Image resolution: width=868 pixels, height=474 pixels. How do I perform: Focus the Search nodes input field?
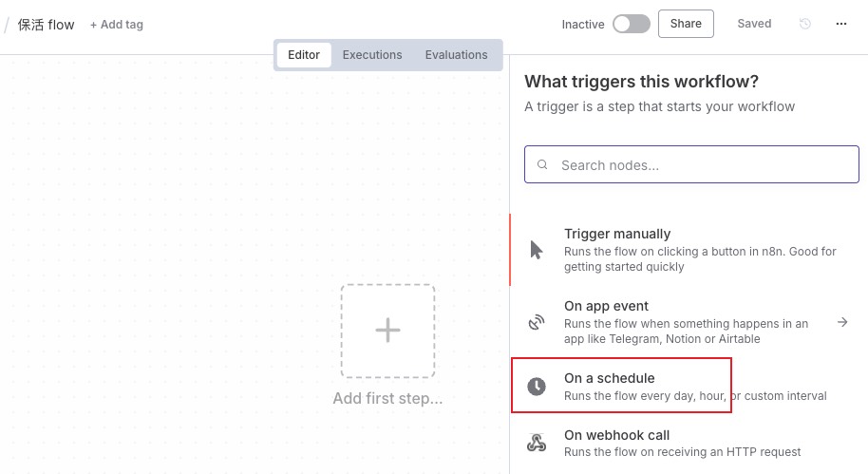pyautogui.click(x=703, y=164)
